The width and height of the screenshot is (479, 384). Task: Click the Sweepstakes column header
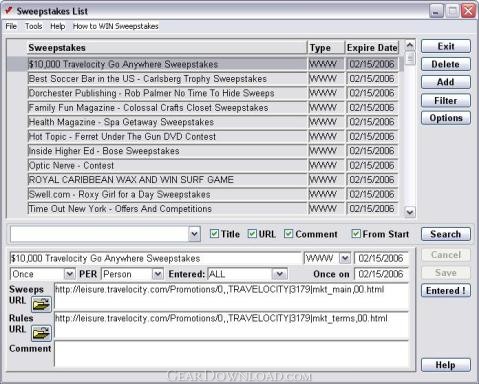tap(167, 48)
